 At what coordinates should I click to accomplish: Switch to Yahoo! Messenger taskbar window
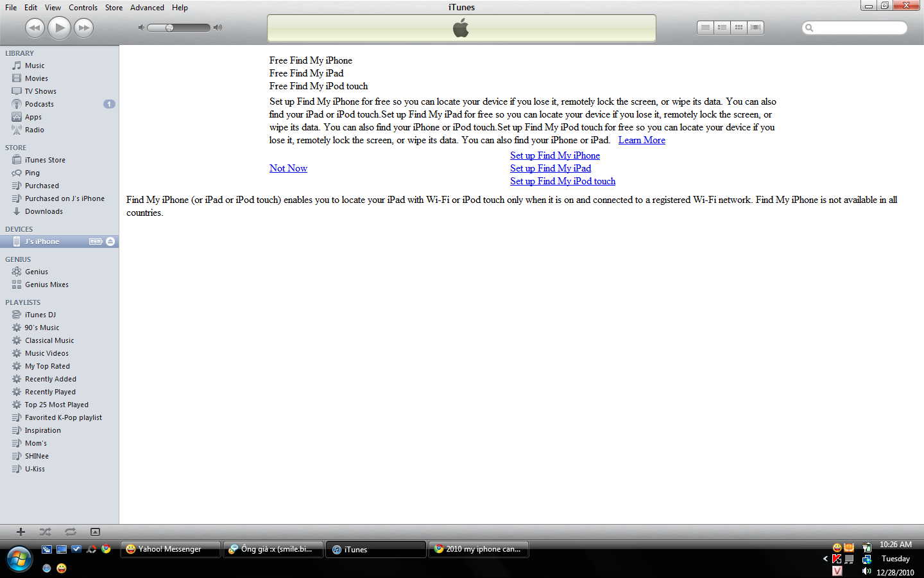170,549
